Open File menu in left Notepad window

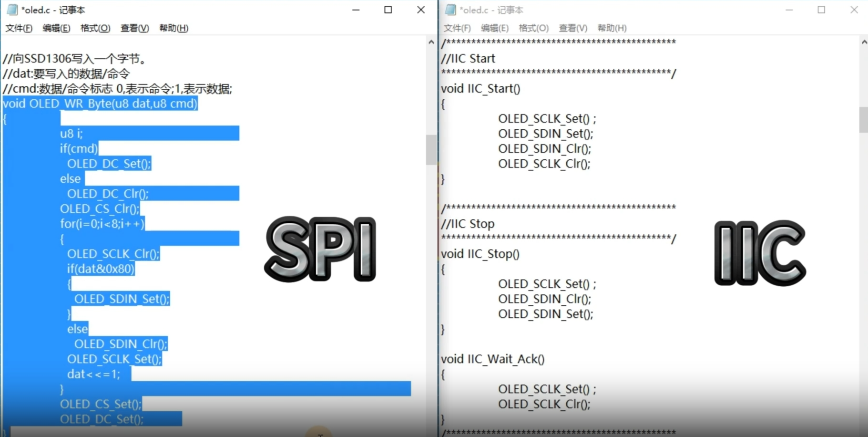(x=19, y=28)
